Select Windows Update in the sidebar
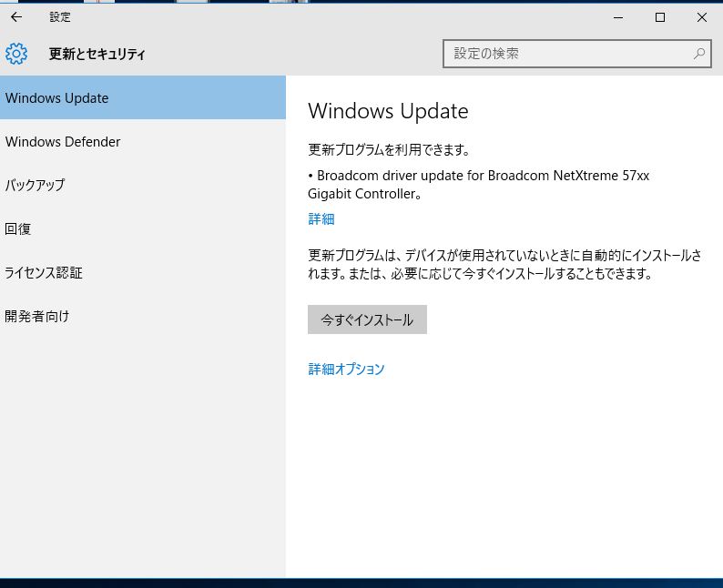This screenshot has height=588, width=723. click(x=142, y=97)
